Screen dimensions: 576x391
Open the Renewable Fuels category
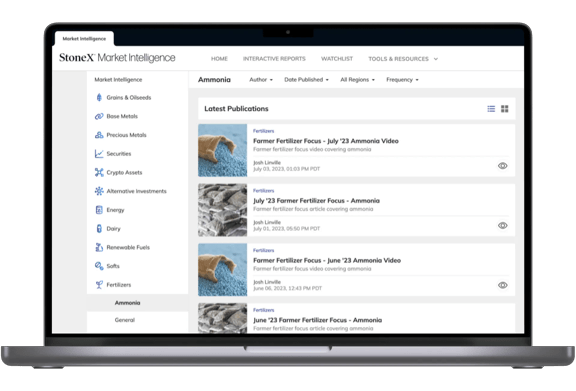pos(128,248)
